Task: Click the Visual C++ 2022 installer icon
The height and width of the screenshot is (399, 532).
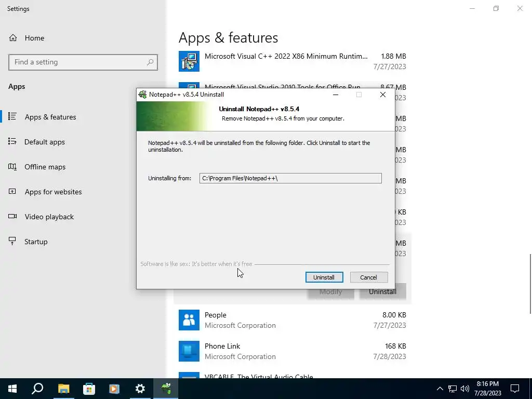Action: click(189, 61)
